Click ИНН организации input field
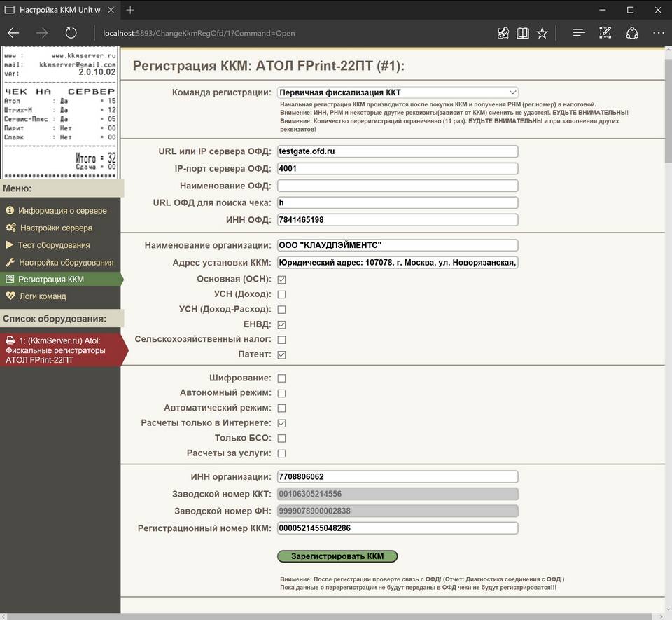672x620 pixels. click(x=398, y=477)
